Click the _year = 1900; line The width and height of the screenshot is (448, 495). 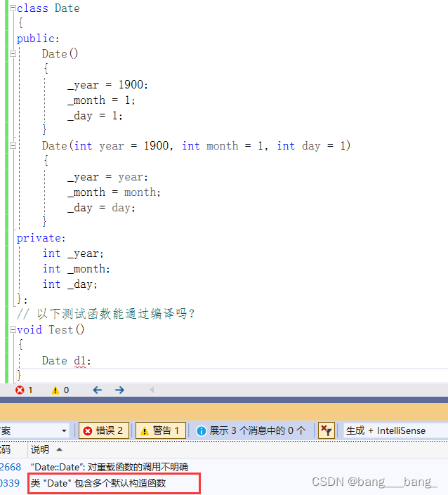tap(107, 84)
